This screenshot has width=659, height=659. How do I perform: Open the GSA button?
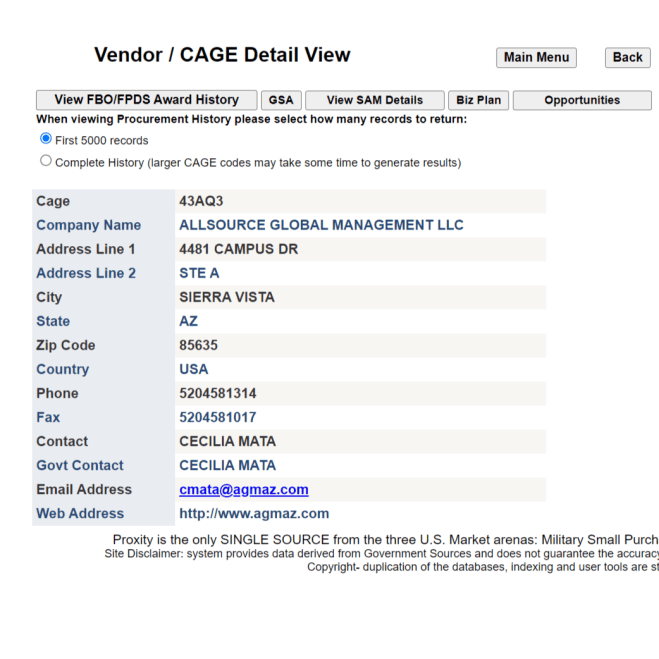pyautogui.click(x=281, y=100)
